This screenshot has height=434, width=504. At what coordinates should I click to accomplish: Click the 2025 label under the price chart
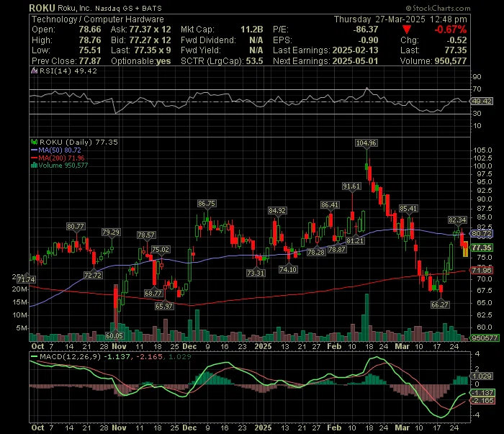[x=264, y=346]
